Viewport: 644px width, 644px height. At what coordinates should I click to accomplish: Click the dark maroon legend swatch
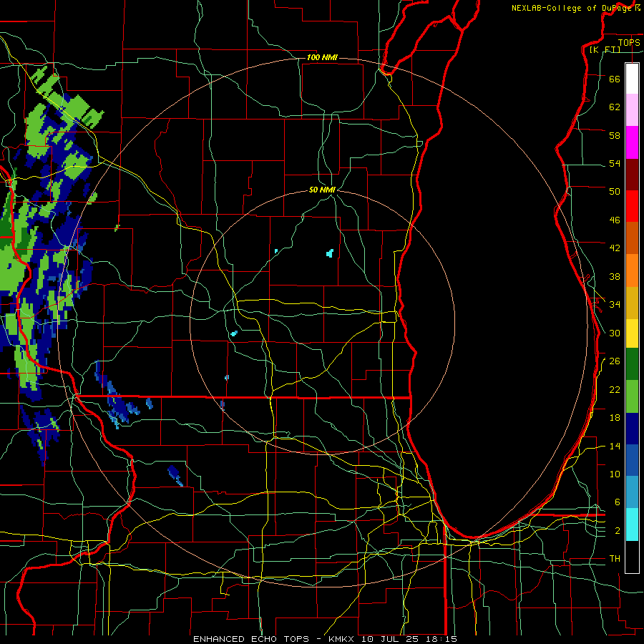pyautogui.click(x=632, y=175)
